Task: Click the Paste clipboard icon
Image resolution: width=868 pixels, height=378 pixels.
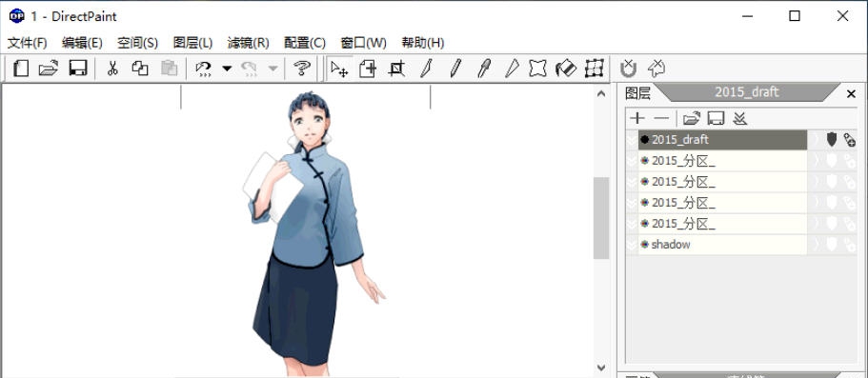Action: pyautogui.click(x=169, y=69)
